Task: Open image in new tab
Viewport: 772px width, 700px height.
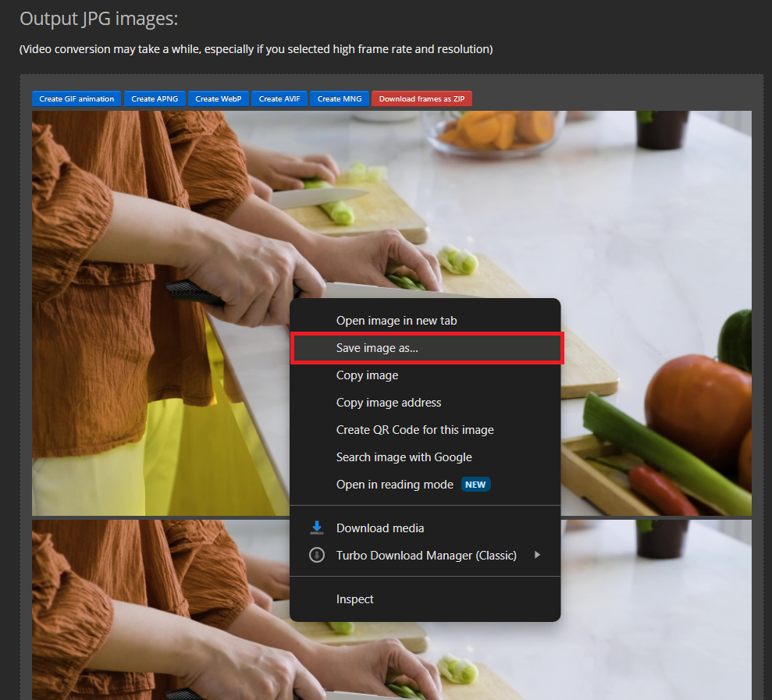Action: tap(397, 320)
